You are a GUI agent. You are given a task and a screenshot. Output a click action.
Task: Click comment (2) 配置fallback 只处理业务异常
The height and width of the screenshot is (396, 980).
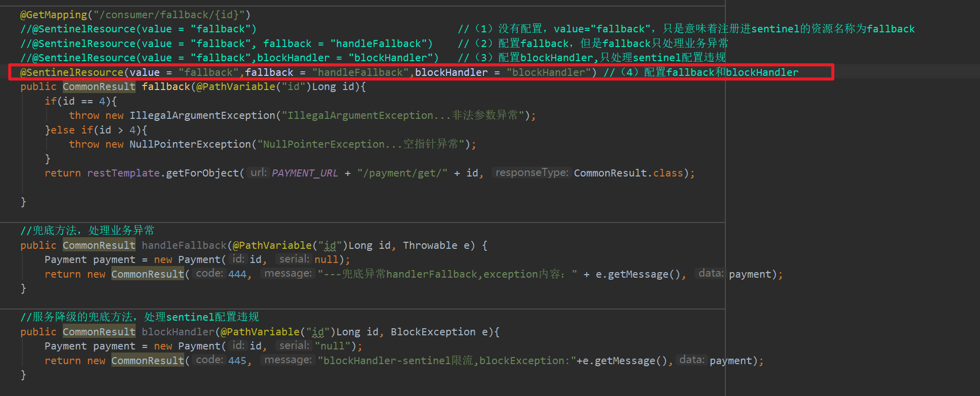pos(593,43)
